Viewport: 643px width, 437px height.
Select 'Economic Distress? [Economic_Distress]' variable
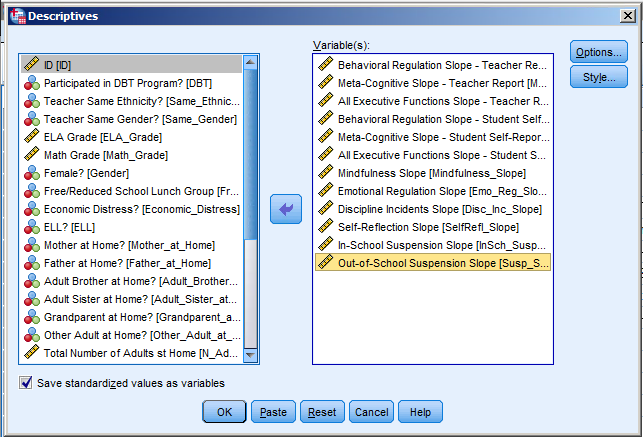[x=132, y=209]
